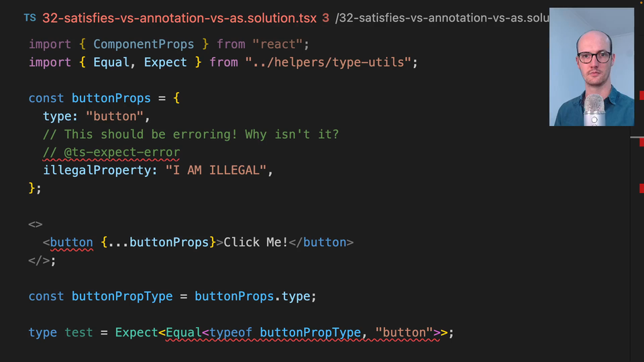This screenshot has height=362, width=644.
Task: Click the {...buttonProps} spread attribute
Action: coord(158,243)
